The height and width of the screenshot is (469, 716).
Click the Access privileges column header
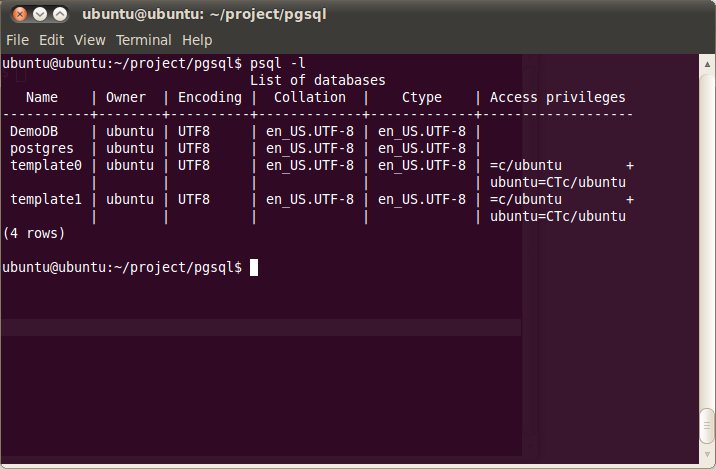click(558, 97)
